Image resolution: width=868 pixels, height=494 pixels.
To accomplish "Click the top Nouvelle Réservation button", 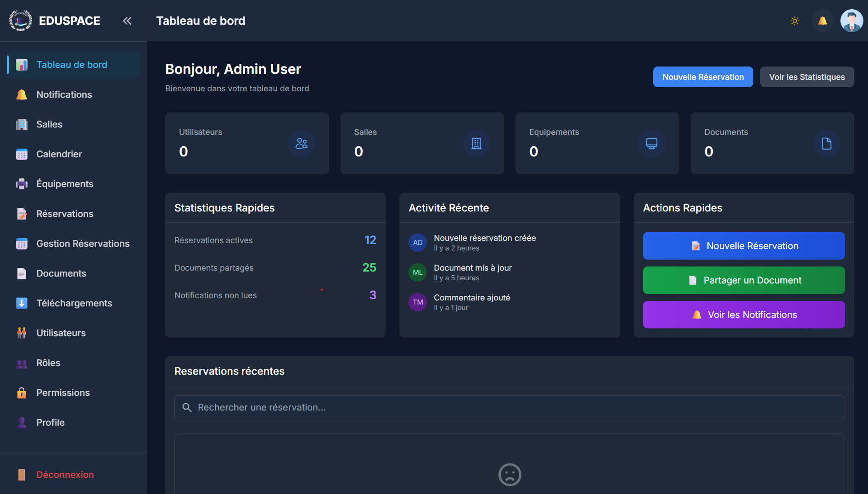I will 703,77.
